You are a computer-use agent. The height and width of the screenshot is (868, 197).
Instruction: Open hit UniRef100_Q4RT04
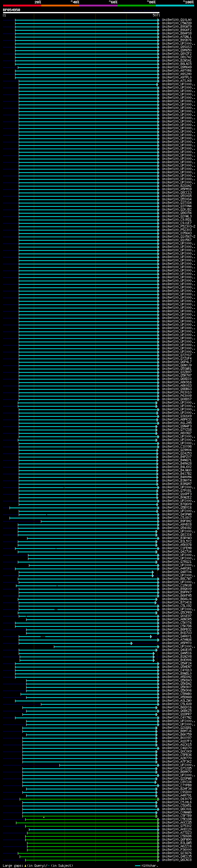(176, 572)
